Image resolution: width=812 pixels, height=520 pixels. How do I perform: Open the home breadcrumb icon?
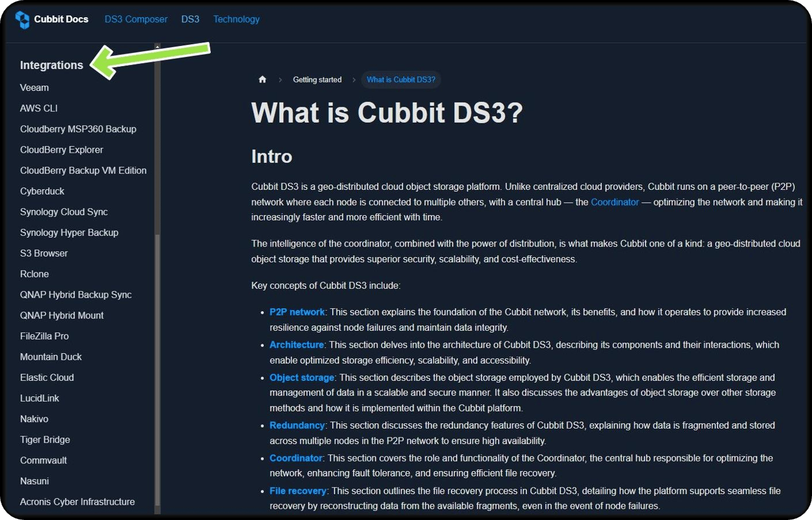pyautogui.click(x=262, y=79)
